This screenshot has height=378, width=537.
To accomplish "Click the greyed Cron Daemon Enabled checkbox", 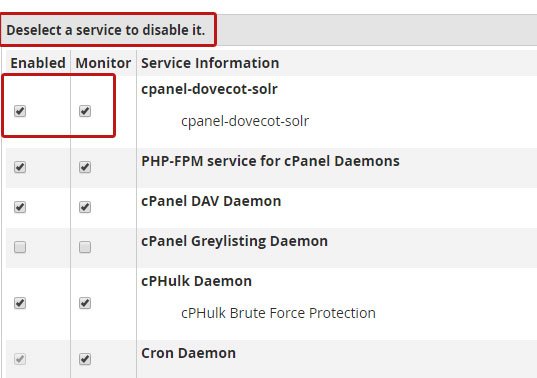I will pos(20,359).
